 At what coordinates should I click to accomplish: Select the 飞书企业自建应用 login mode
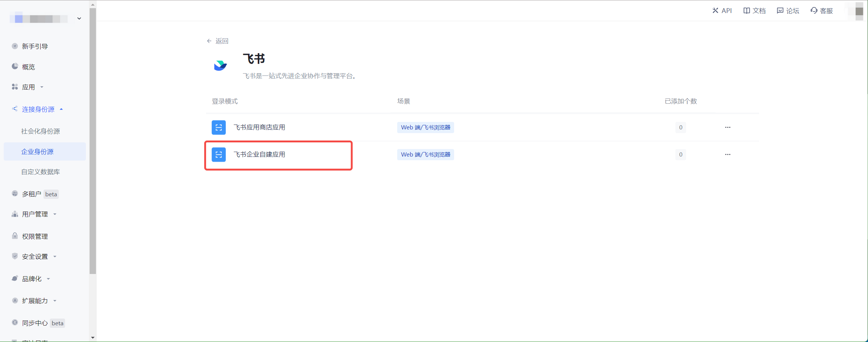coord(259,155)
